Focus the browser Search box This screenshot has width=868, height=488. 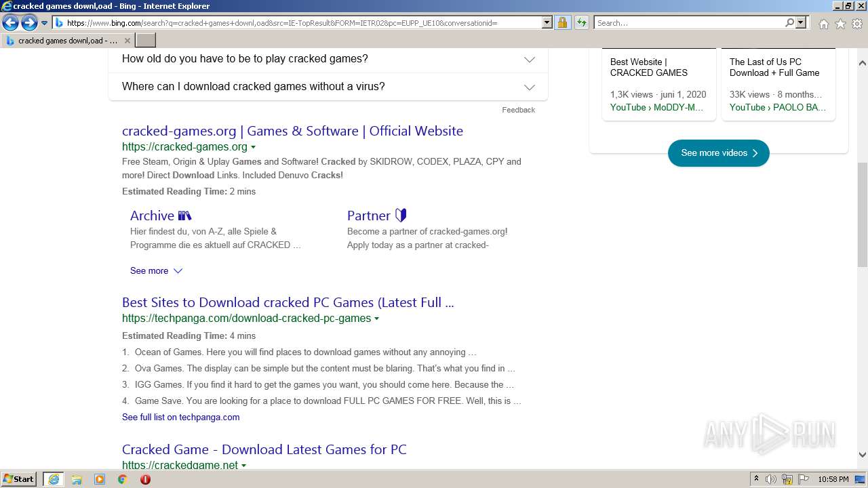[690, 23]
